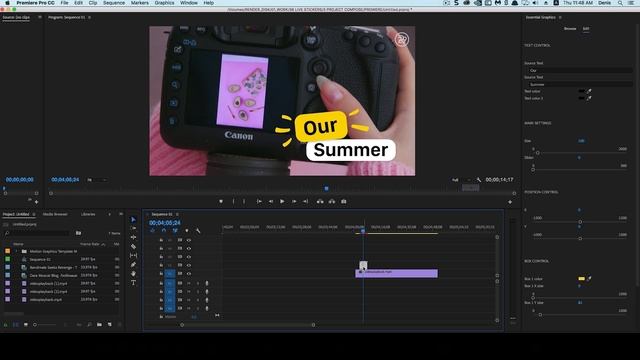
Task: Mark In point in Program monitor
Action: click(x=233, y=201)
